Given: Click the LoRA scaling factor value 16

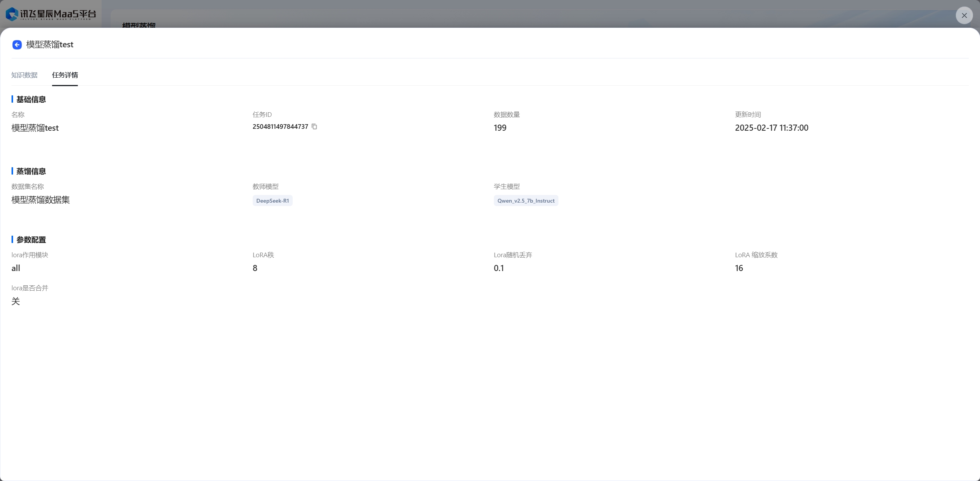Looking at the screenshot, I should 739,268.
